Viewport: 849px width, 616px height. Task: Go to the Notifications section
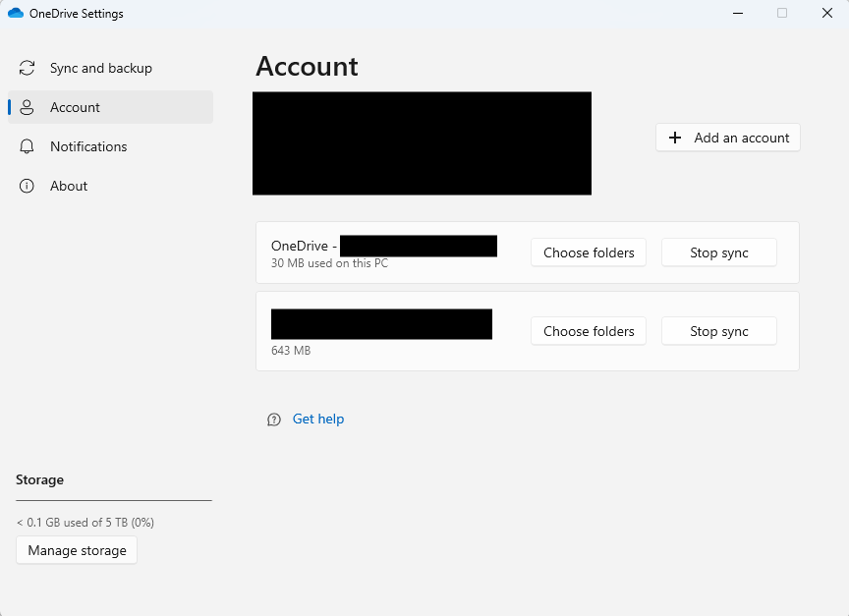pyautogui.click(x=110, y=146)
